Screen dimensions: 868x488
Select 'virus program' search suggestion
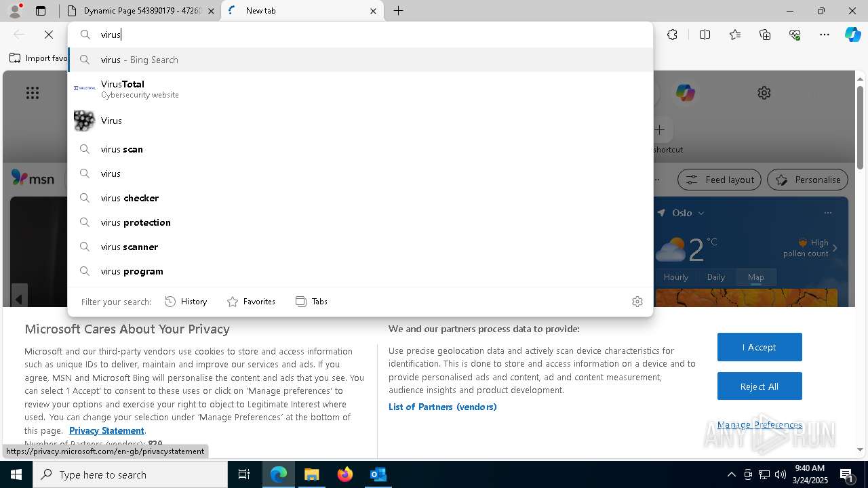click(x=360, y=271)
